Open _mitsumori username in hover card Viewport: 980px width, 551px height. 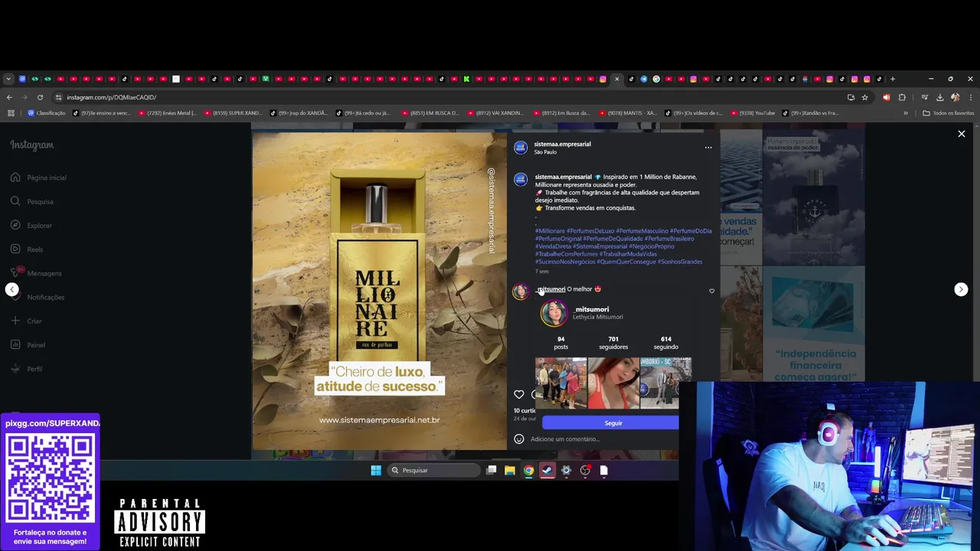[592, 309]
